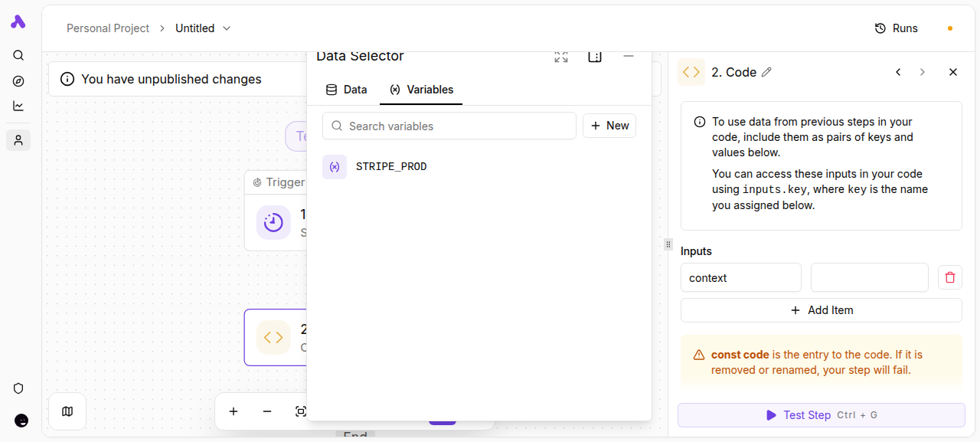Open the analytics chart icon in sidebar
This screenshot has width=980, height=442.
pos(18,106)
